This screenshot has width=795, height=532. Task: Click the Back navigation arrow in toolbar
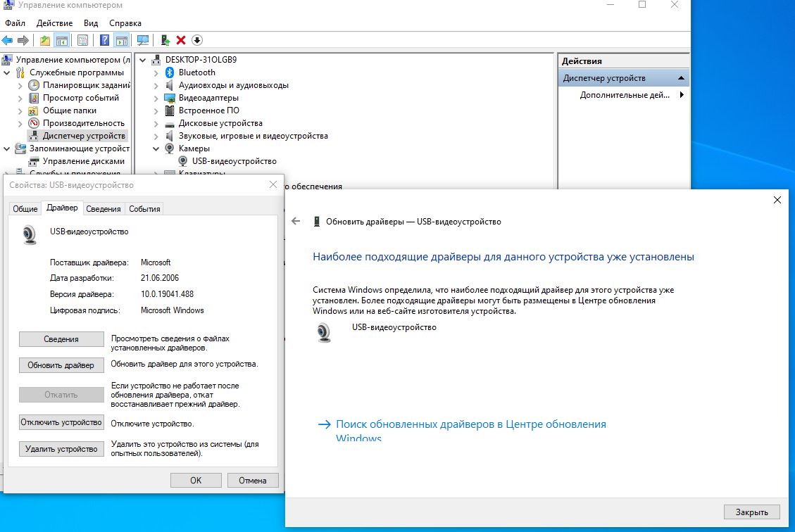click(7, 40)
